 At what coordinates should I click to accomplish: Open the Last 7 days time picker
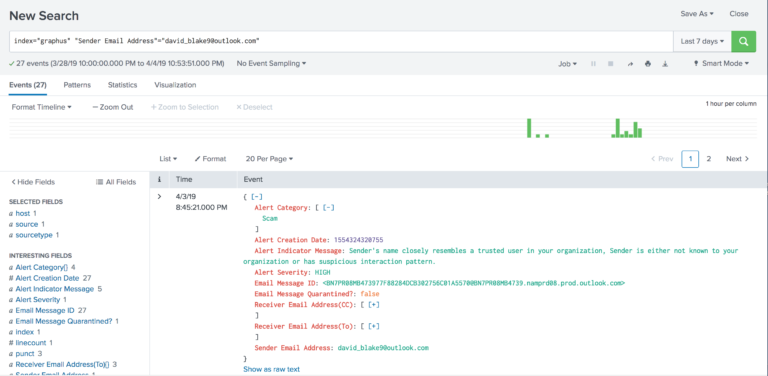(x=702, y=42)
